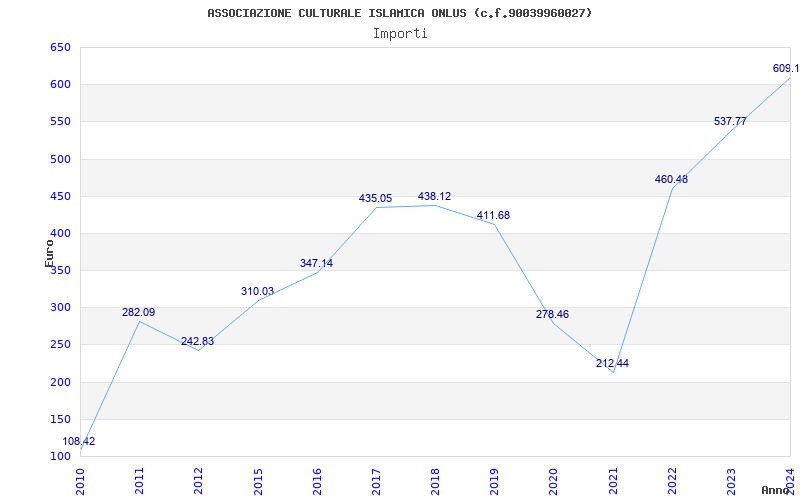Select the 108.42 data label
The width and height of the screenshot is (800, 500).
(79, 441)
